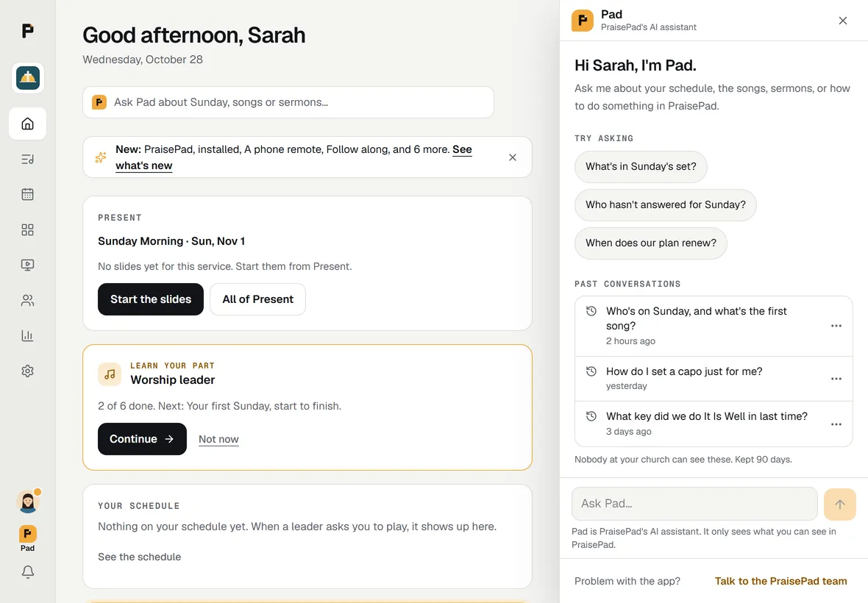Open the songs list icon in sidebar
868x603 pixels.
[x=28, y=160]
